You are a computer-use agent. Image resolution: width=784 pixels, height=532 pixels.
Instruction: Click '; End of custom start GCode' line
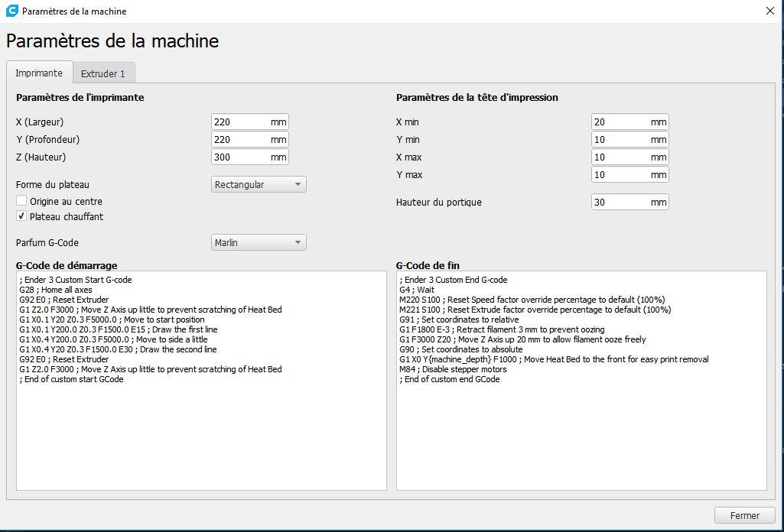coord(71,379)
